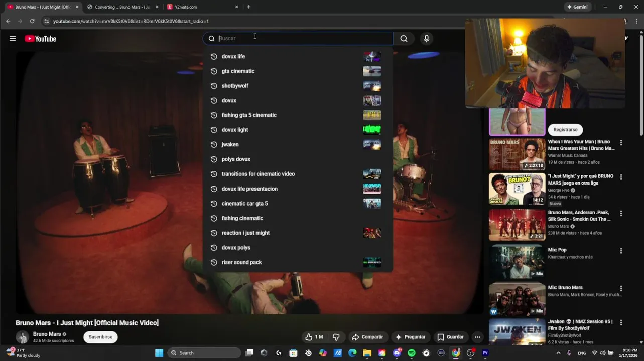The image size is (644, 361).
Task: Click Bruno Mars channel avatar
Action: pos(22,337)
